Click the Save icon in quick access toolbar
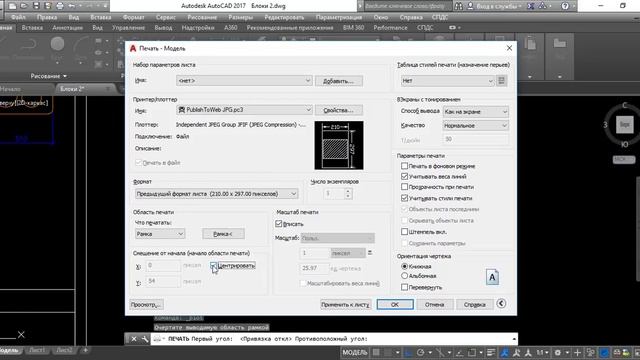Screen dimensions: 640x360 [36, 6]
